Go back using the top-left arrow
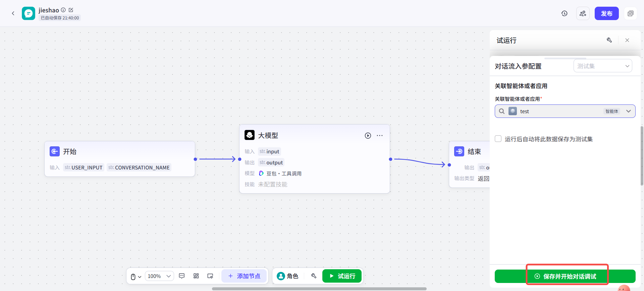Screen dimensions: 644x291 click(13, 13)
